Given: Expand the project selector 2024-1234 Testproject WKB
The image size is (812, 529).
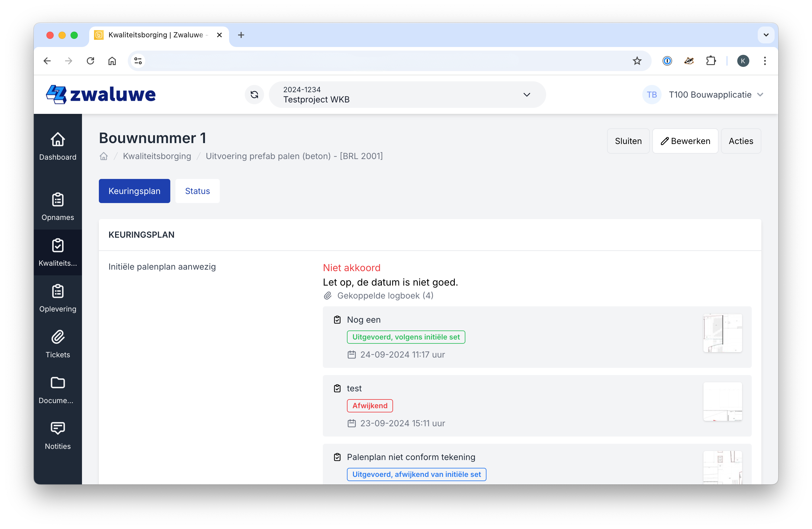Looking at the screenshot, I should click(x=407, y=95).
